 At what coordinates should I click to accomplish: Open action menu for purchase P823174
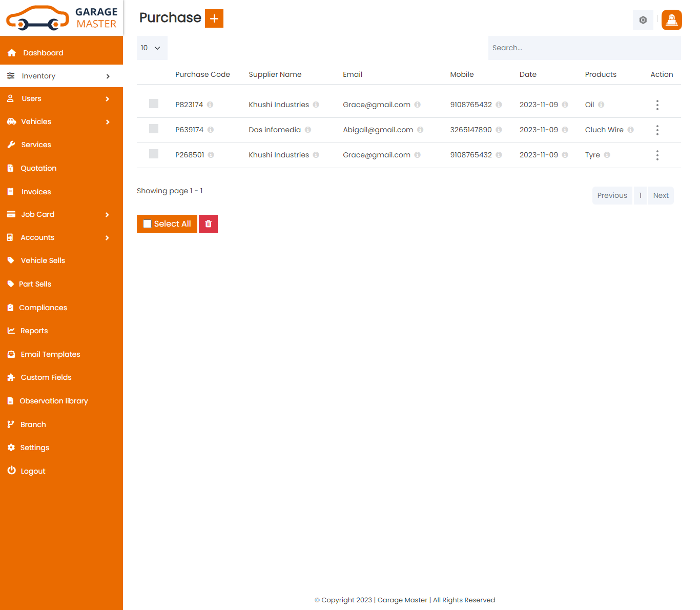(x=657, y=105)
